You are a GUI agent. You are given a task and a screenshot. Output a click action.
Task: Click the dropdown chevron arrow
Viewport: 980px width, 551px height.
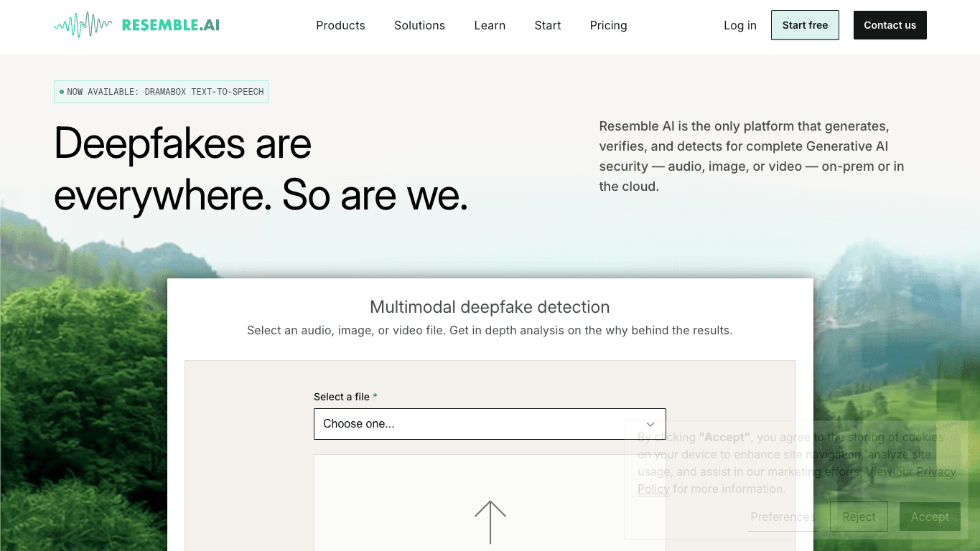(x=650, y=424)
